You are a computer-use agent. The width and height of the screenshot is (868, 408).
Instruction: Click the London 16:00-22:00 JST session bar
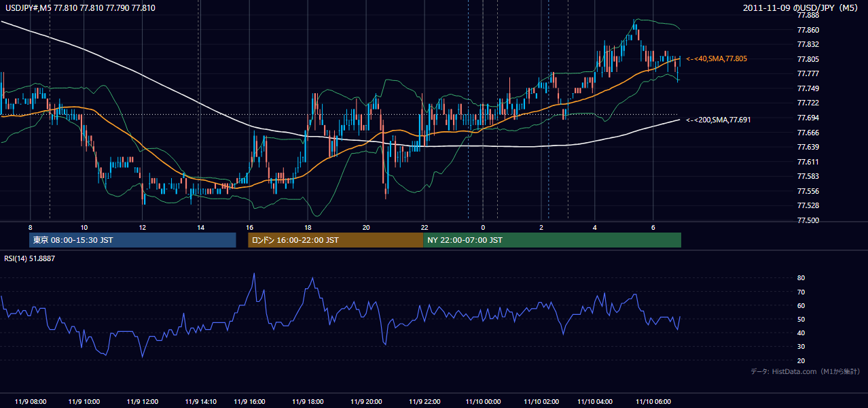336,240
